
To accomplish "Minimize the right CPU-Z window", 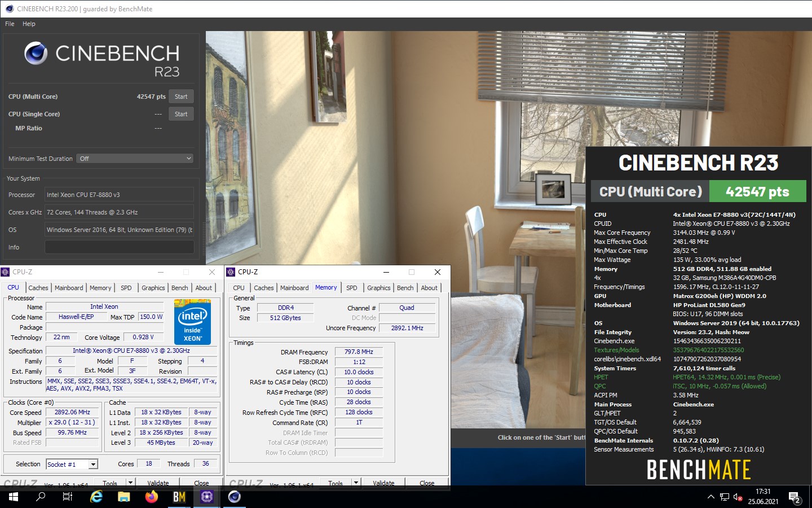I will pyautogui.click(x=386, y=272).
